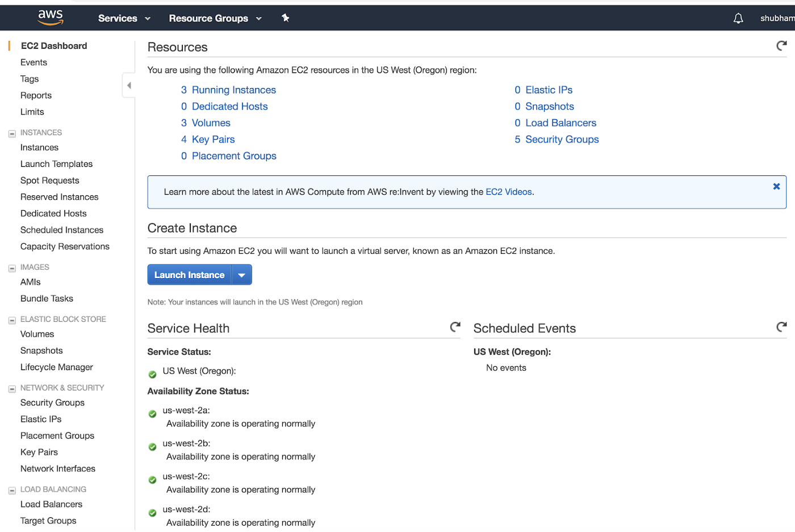Collapse the left navigation sidebar arrow
The height and width of the screenshot is (532, 795).
point(129,86)
